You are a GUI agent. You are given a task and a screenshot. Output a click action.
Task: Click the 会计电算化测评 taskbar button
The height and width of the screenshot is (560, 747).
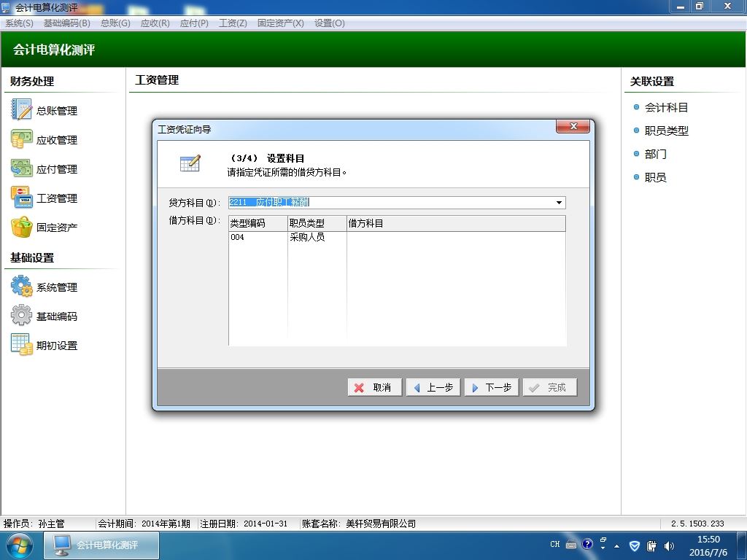click(101, 545)
